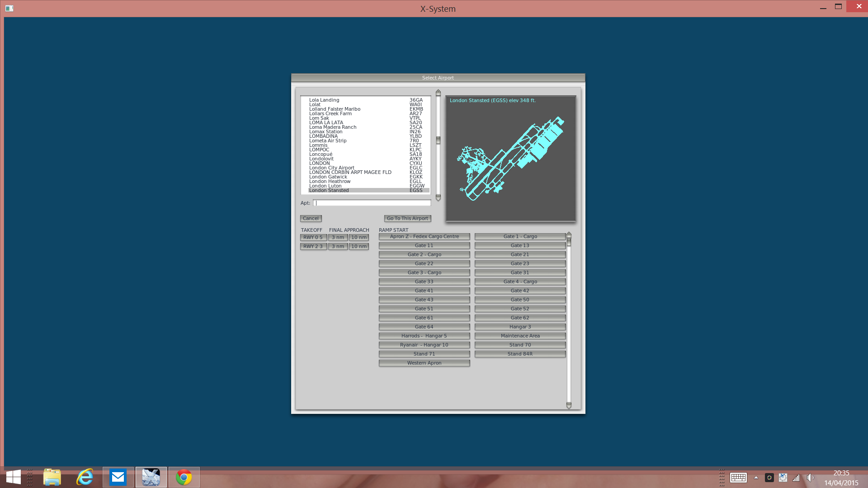This screenshot has width=868, height=488.
Task: Click the Apt search input field
Action: (x=372, y=203)
